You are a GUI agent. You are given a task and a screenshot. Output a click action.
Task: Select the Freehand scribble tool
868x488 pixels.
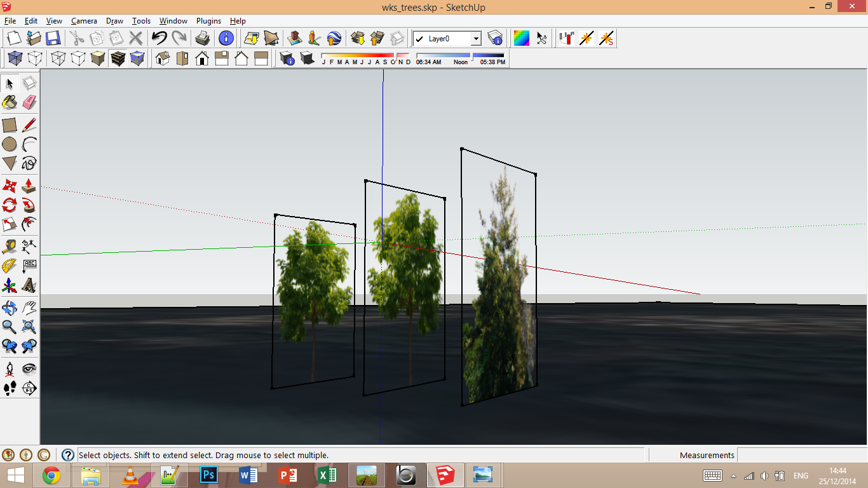point(29,163)
